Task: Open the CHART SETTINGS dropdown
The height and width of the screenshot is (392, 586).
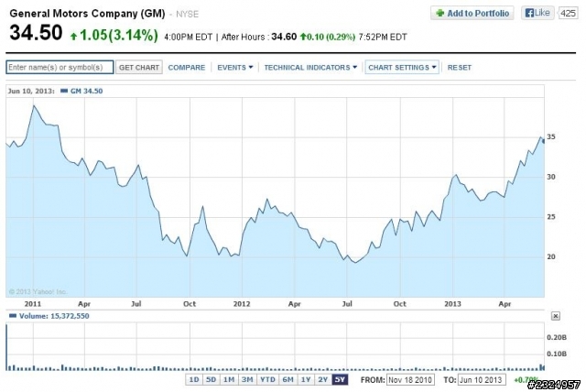Action: (x=402, y=68)
